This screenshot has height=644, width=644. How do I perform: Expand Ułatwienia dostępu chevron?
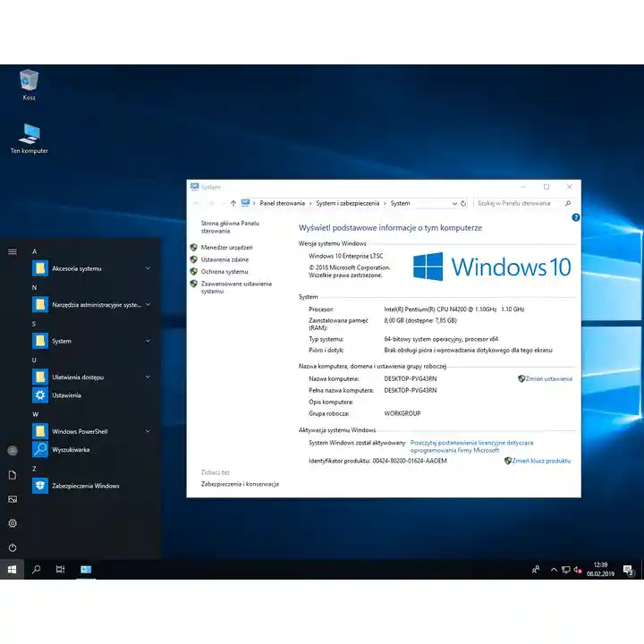click(x=148, y=377)
